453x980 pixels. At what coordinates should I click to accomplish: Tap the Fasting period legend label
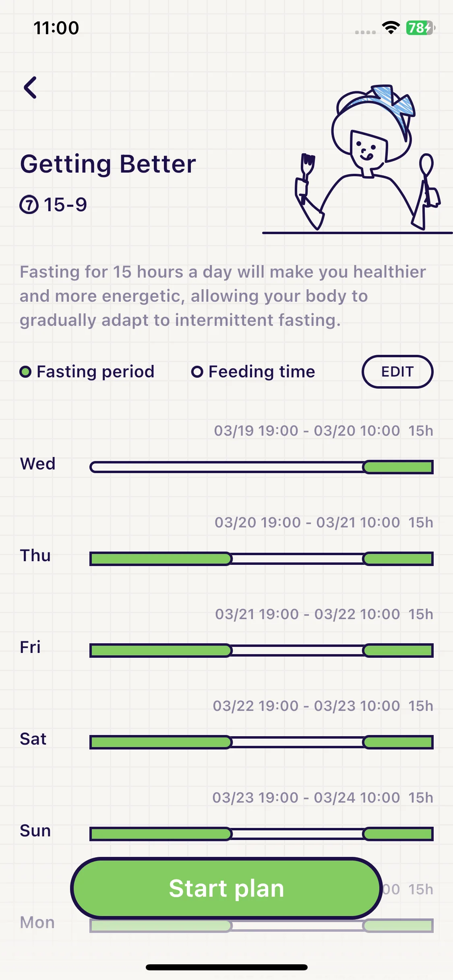[95, 372]
